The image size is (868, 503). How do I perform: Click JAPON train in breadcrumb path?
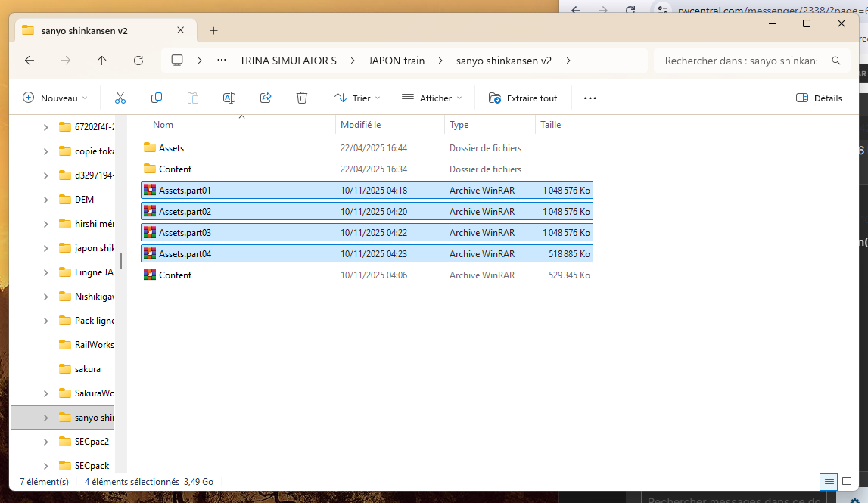click(x=397, y=61)
